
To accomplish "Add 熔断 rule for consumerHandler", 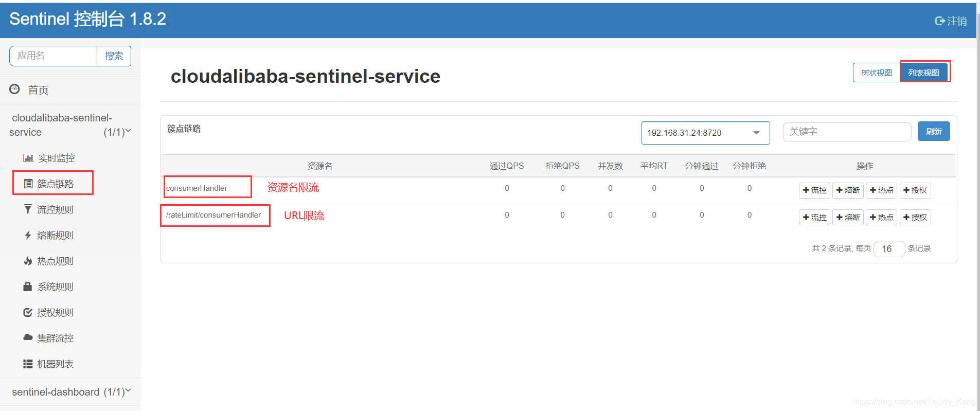I will [848, 190].
